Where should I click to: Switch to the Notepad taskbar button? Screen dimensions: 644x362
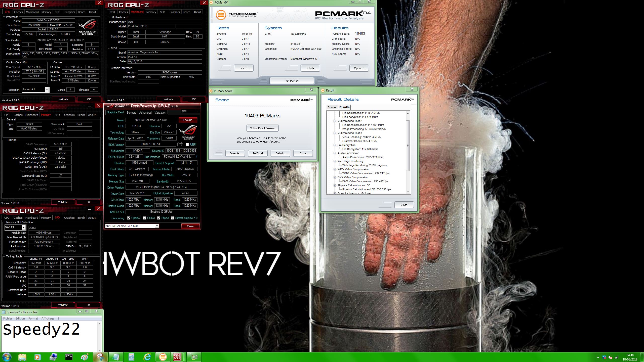coord(116,357)
